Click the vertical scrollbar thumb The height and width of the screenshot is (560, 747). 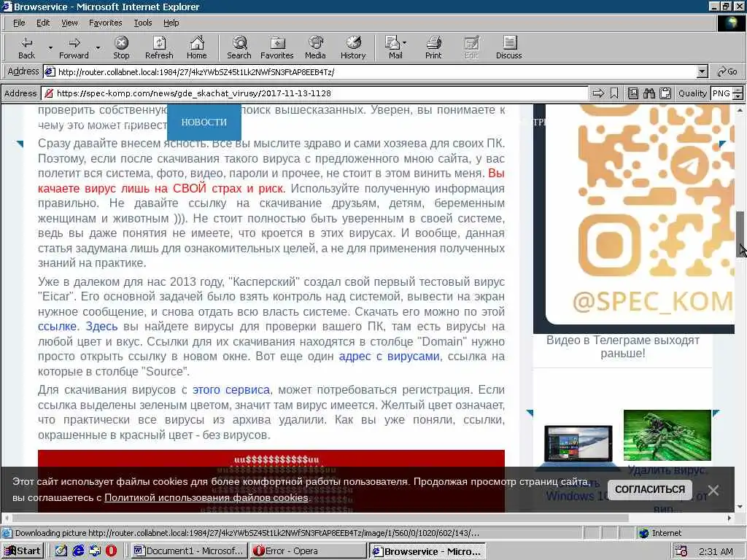[x=740, y=234]
